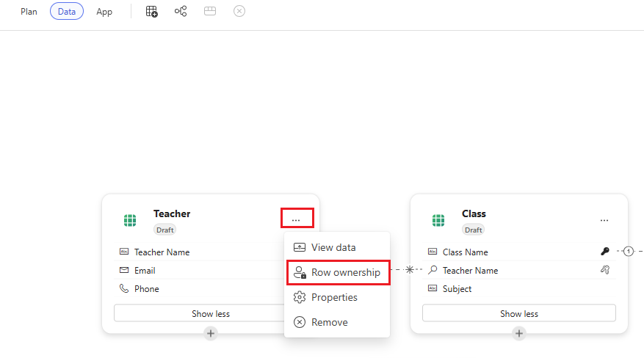Image resolution: width=644 pixels, height=358 pixels.
Task: Click the text icon beside Teacher table's Teacher Name
Action: [x=124, y=252]
